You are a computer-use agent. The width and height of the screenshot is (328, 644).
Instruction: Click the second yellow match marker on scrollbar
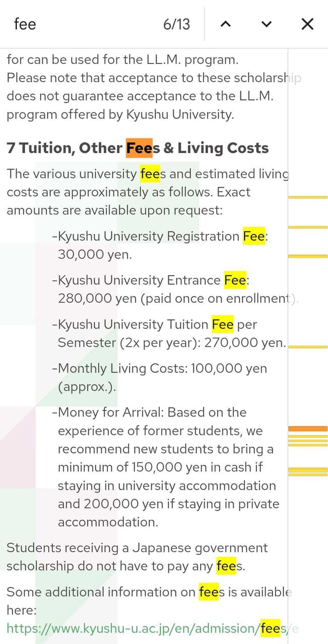pyautogui.click(x=308, y=227)
